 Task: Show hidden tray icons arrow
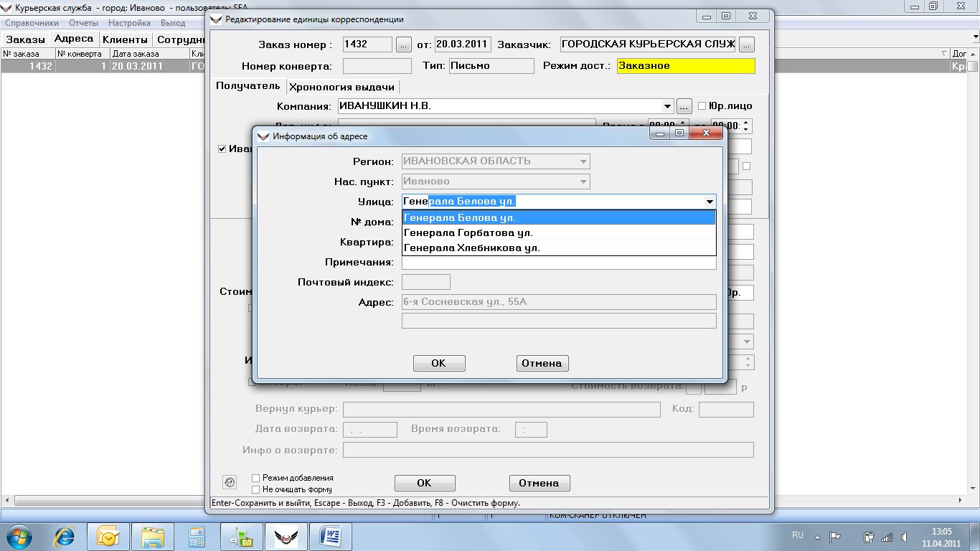(817, 536)
